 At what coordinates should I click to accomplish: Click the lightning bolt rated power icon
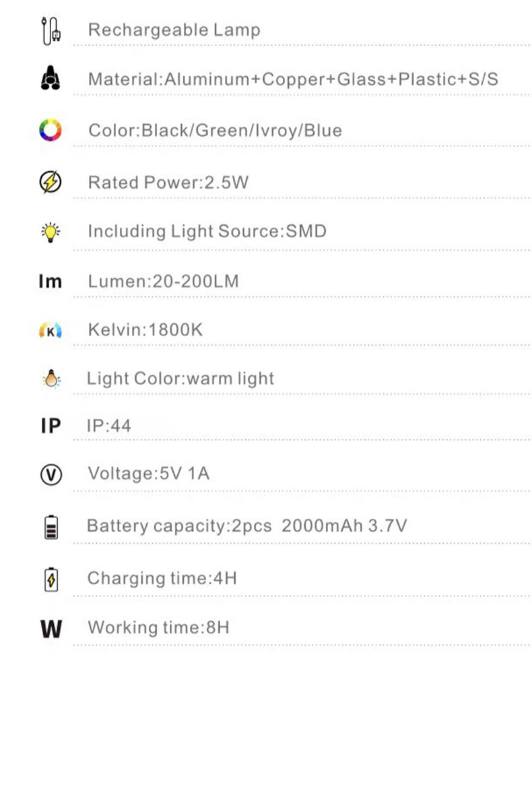point(51,182)
